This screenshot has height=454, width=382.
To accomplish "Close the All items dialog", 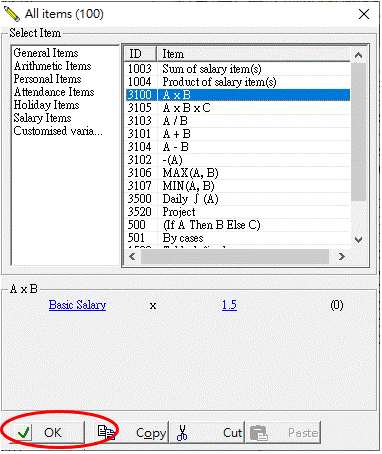I will coord(364,14).
